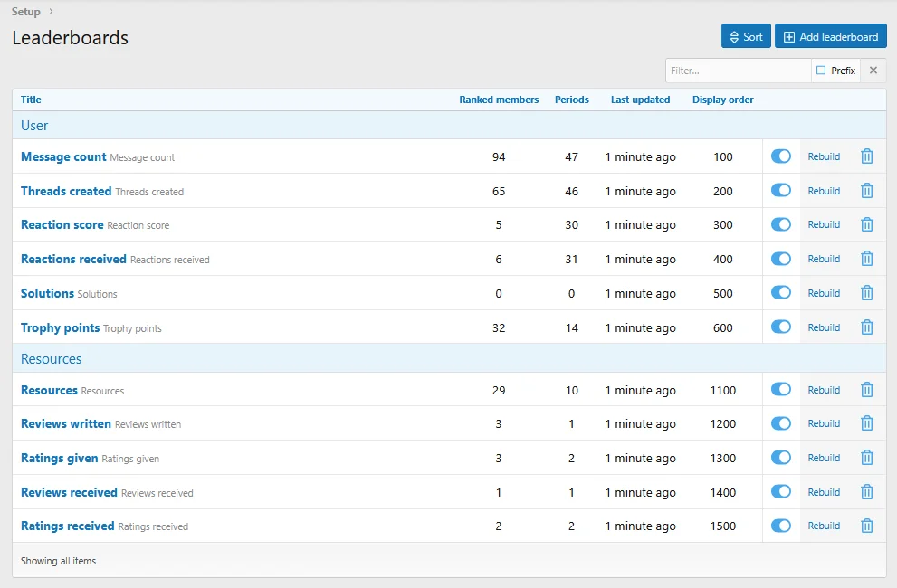The width and height of the screenshot is (897, 588).
Task: Delete the Reviews written leaderboard
Action: tap(867, 423)
